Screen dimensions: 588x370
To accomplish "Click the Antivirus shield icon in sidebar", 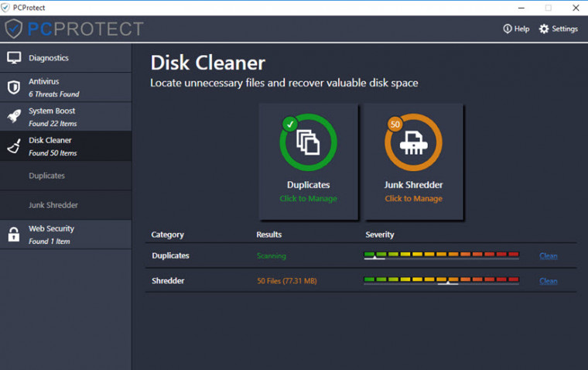I will point(14,87).
